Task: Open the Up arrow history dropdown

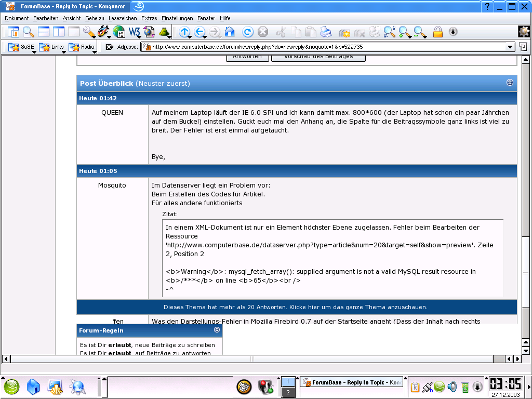Action: click(190, 37)
